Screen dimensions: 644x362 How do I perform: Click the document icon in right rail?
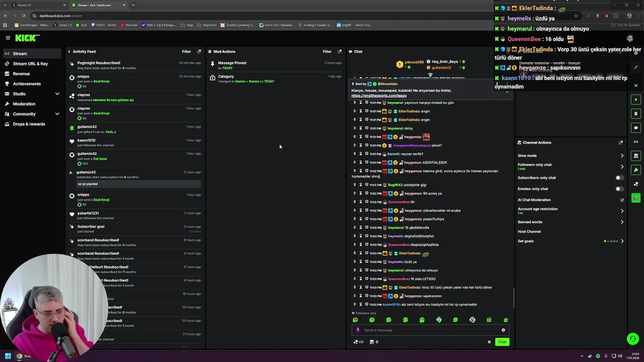tap(636, 114)
